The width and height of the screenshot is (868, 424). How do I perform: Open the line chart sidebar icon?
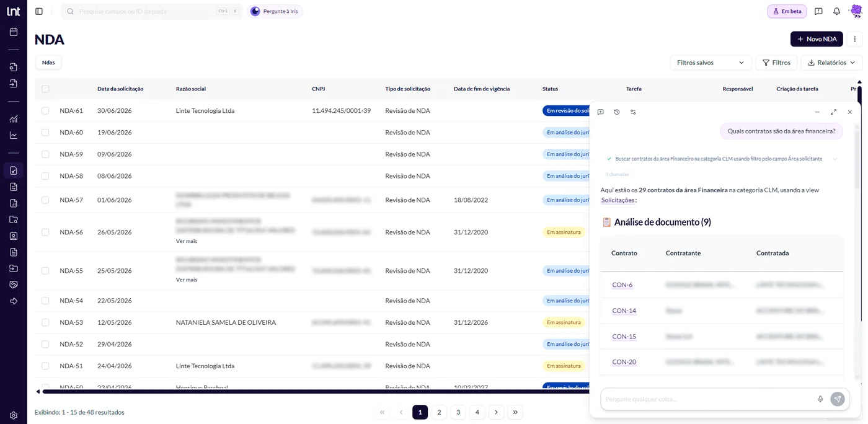(14, 135)
